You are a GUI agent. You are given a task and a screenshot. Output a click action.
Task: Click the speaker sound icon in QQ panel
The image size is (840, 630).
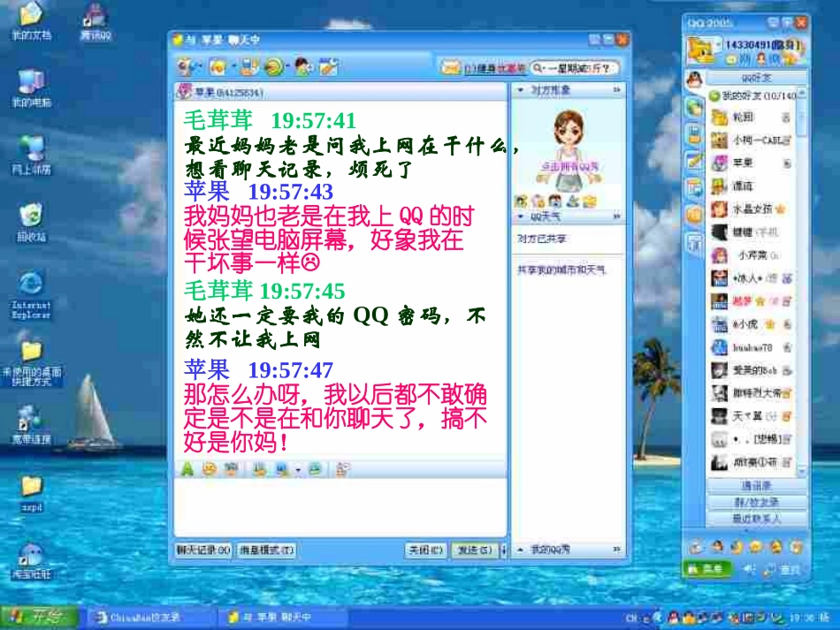pyautogui.click(x=749, y=570)
